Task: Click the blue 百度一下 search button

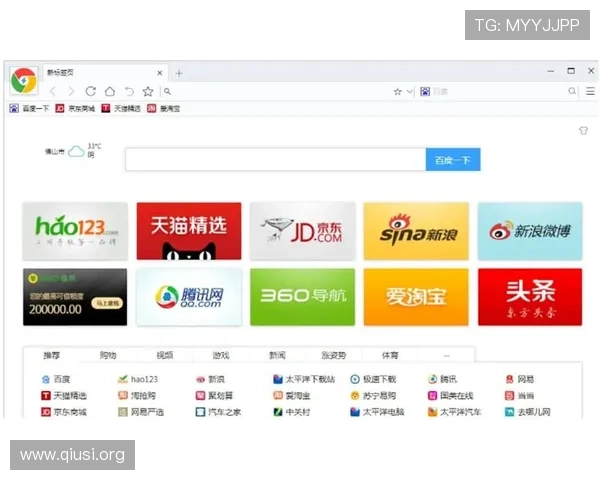Action: tap(453, 160)
